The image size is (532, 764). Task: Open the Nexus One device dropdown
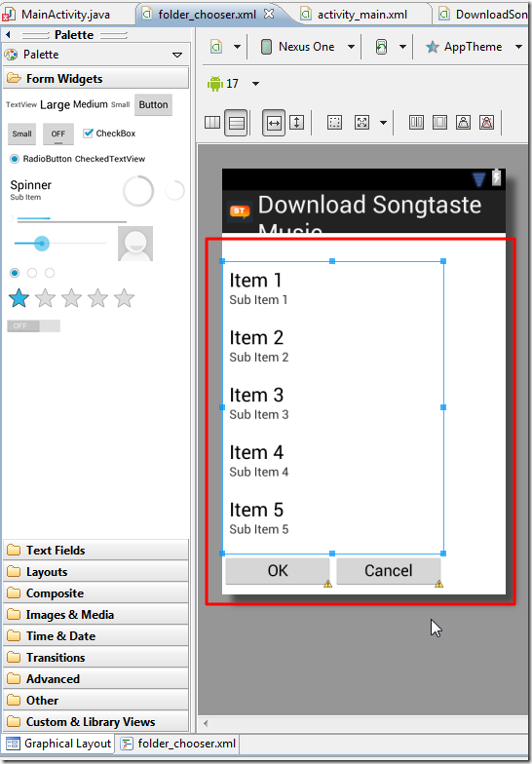[351, 47]
